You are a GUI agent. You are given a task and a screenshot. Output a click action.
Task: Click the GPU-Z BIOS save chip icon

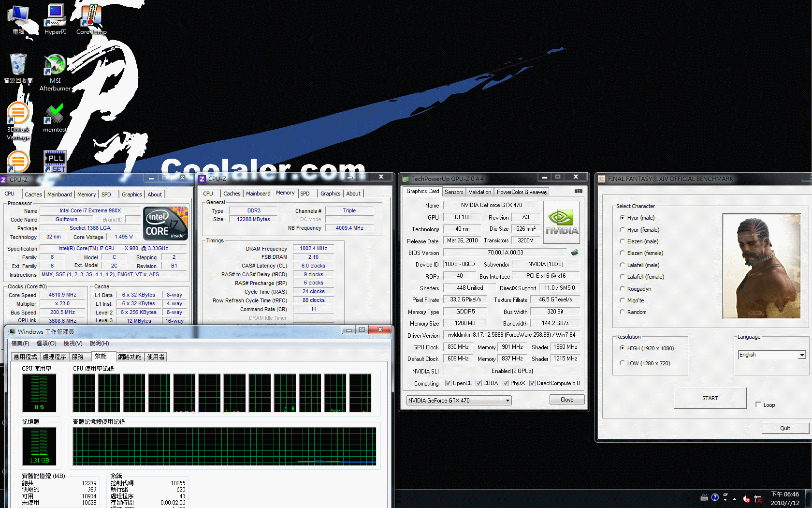[x=575, y=253]
